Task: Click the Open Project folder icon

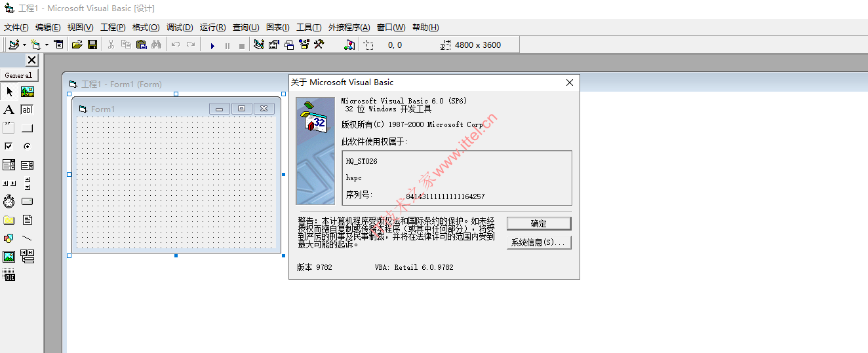Action: point(77,45)
